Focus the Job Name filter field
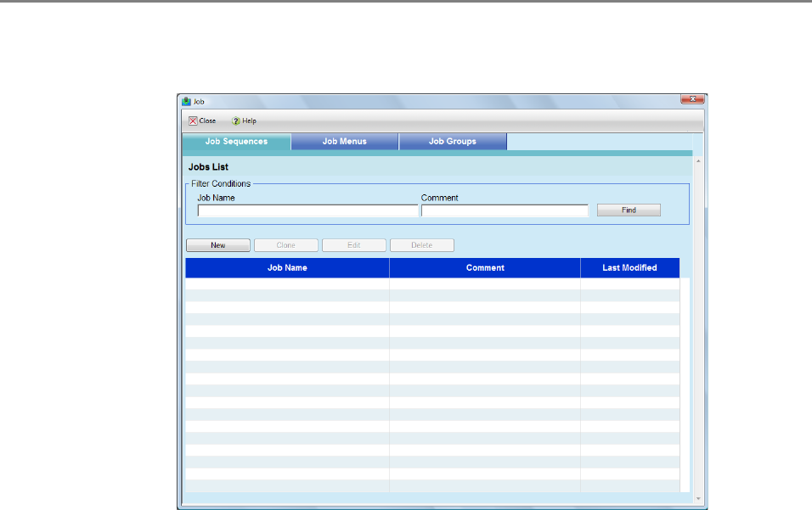This screenshot has height=510, width=812. click(x=307, y=210)
